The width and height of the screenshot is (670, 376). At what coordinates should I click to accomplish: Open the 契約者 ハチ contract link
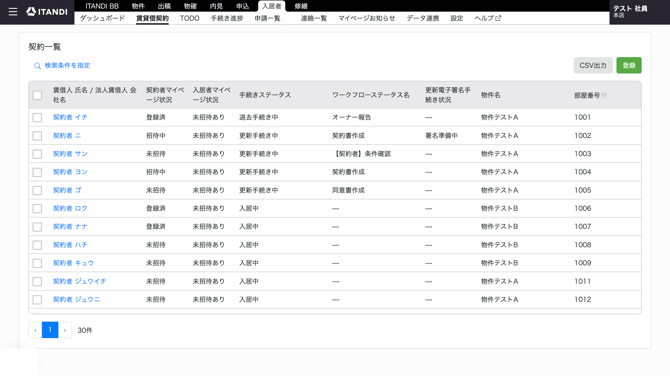pyautogui.click(x=70, y=245)
